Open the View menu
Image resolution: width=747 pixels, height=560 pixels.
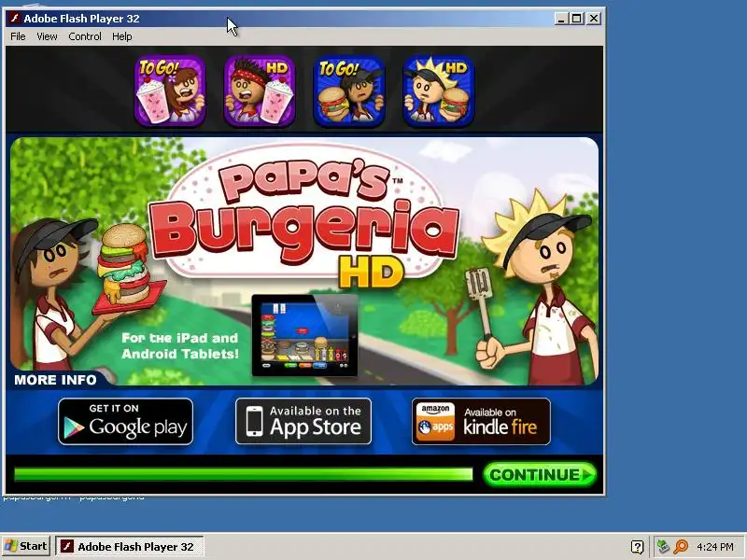[47, 36]
